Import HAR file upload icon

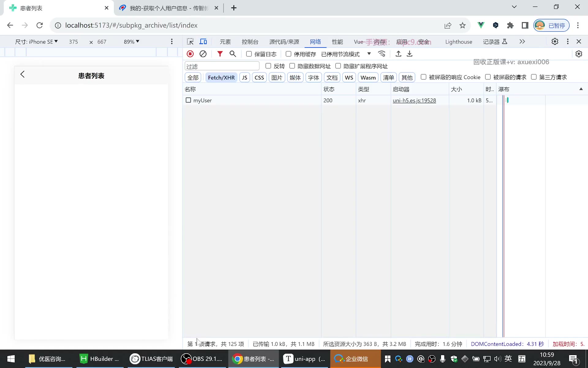pos(398,54)
